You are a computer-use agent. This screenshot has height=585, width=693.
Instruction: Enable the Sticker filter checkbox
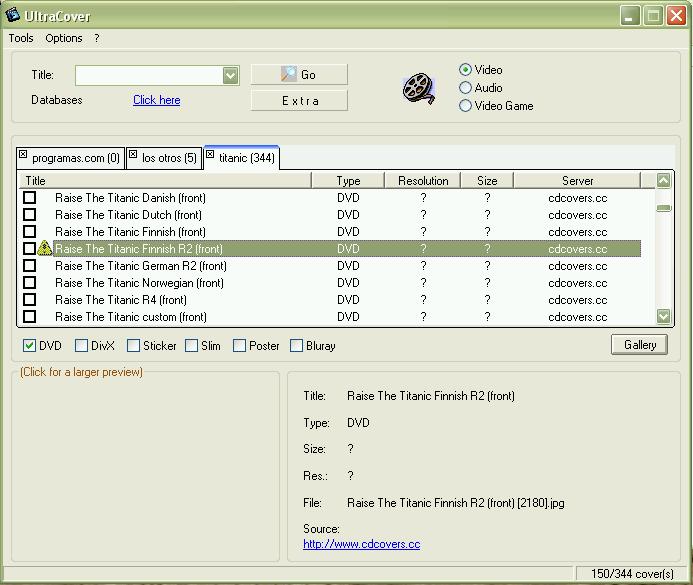pyautogui.click(x=133, y=346)
